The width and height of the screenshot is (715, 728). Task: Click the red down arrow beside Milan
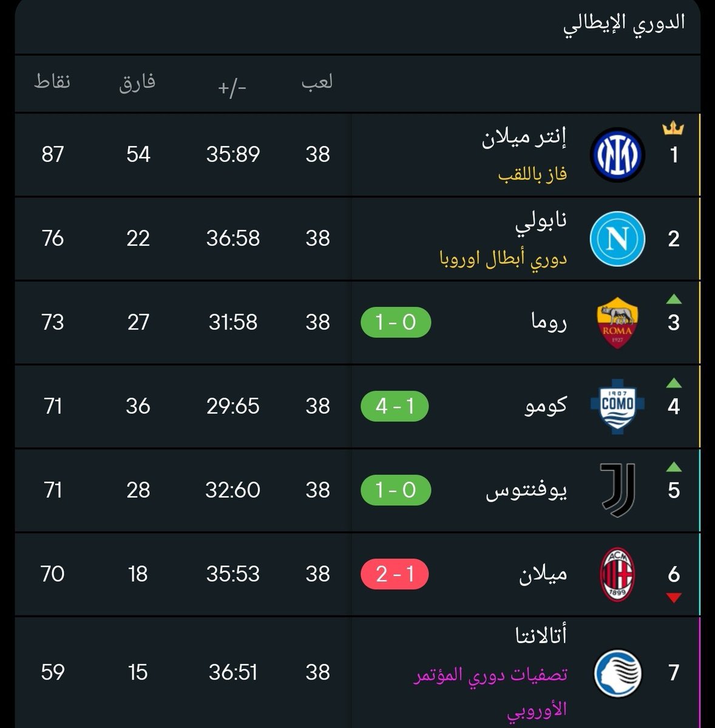click(674, 598)
